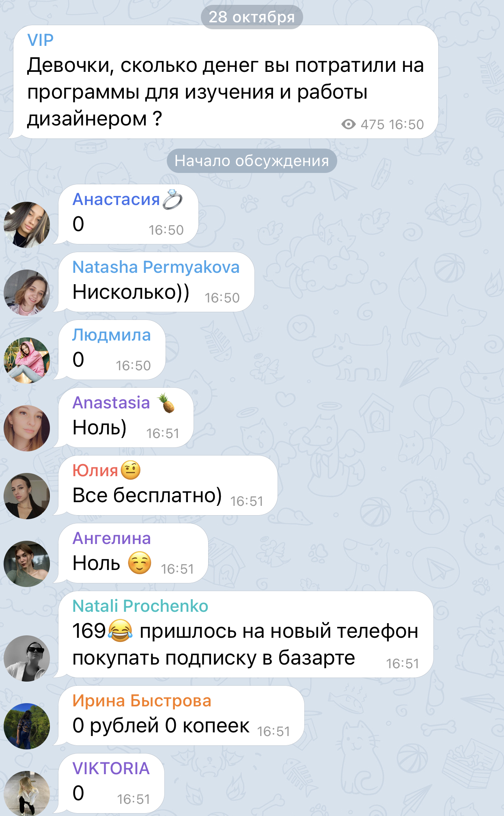
Task: Open Анастасия's profile avatar
Action: [x=27, y=225]
